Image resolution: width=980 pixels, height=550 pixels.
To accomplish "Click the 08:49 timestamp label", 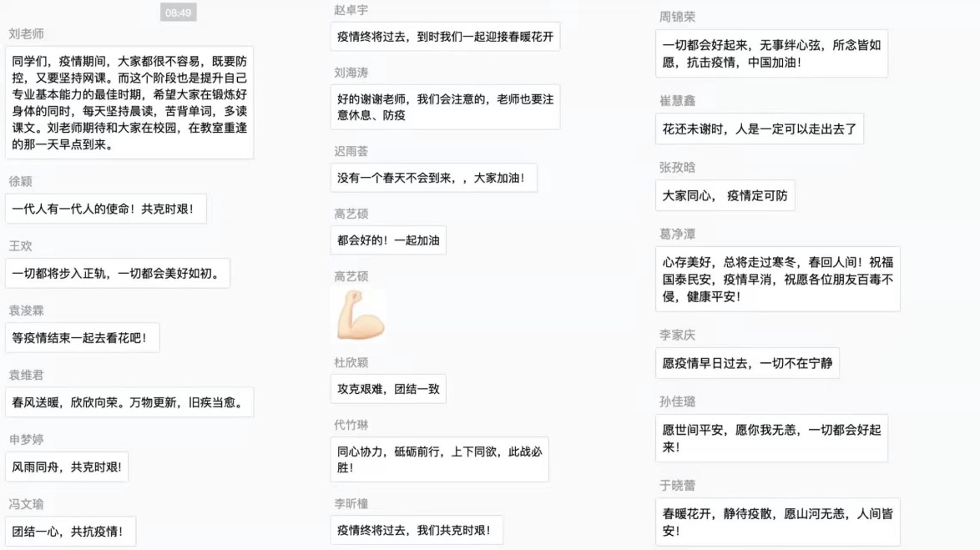I will (178, 13).
